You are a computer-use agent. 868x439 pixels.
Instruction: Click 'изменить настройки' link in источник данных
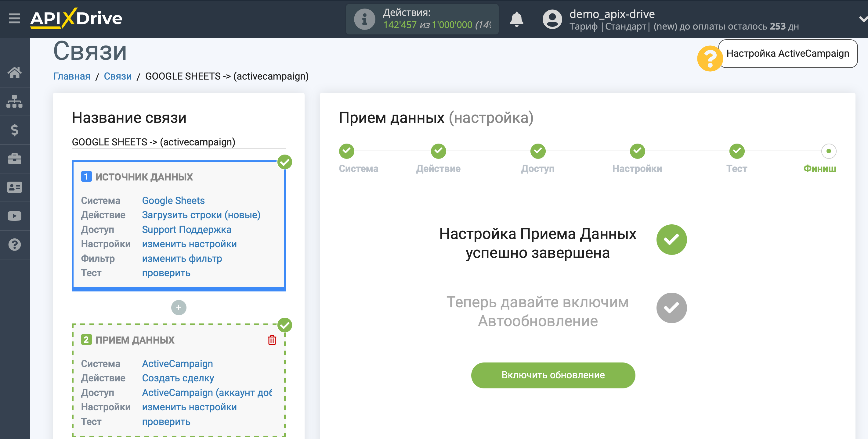[x=189, y=244]
